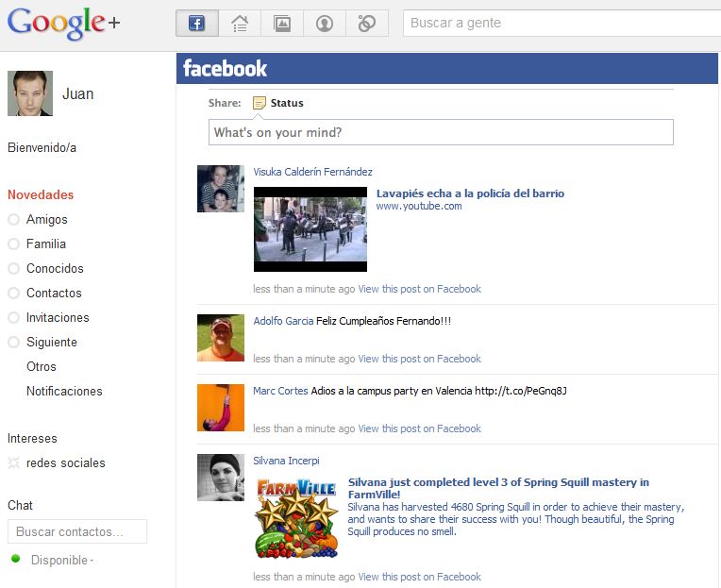Select the Status share tab
721x588 pixels.
click(287, 103)
